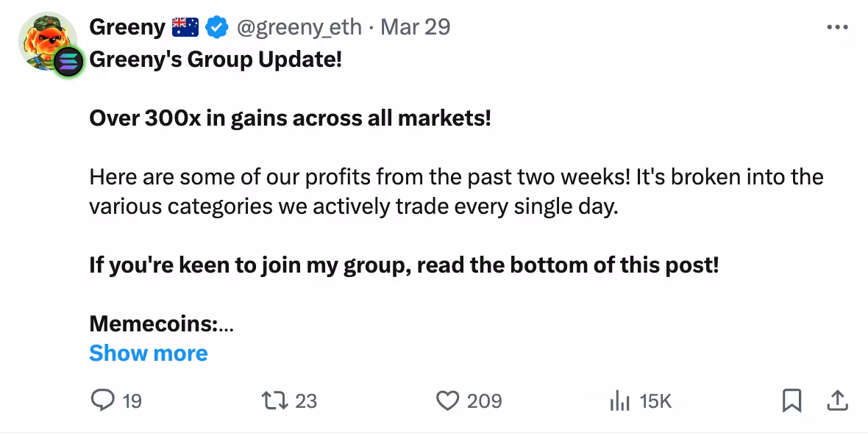Click the Greeny display name
The width and height of the screenshot is (868, 435).
click(x=127, y=27)
